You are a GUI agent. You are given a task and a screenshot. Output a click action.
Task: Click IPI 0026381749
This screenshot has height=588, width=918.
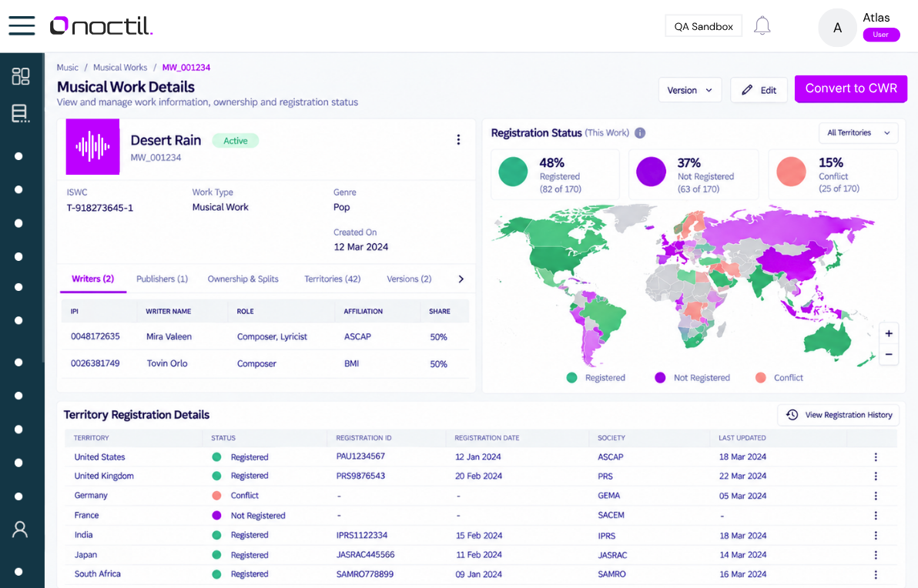[95, 363]
